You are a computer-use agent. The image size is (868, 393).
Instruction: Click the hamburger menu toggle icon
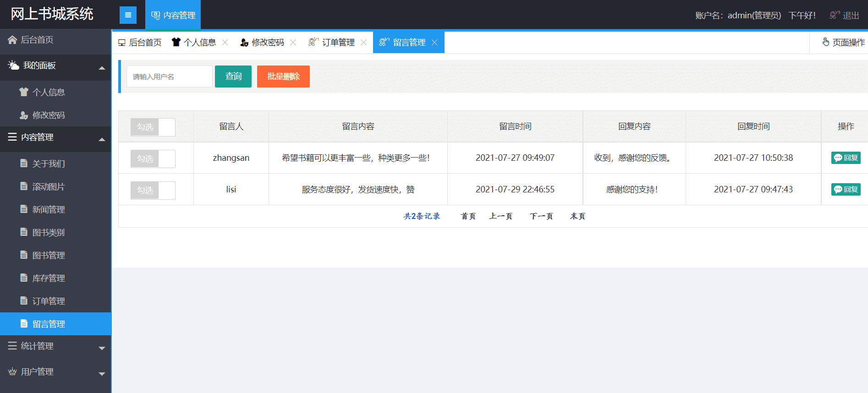(128, 15)
